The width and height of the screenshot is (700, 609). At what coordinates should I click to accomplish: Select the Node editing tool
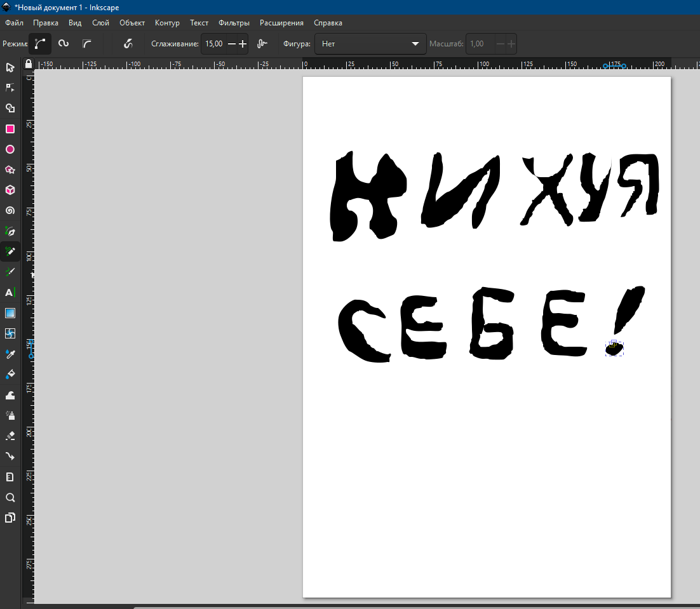pos(10,88)
